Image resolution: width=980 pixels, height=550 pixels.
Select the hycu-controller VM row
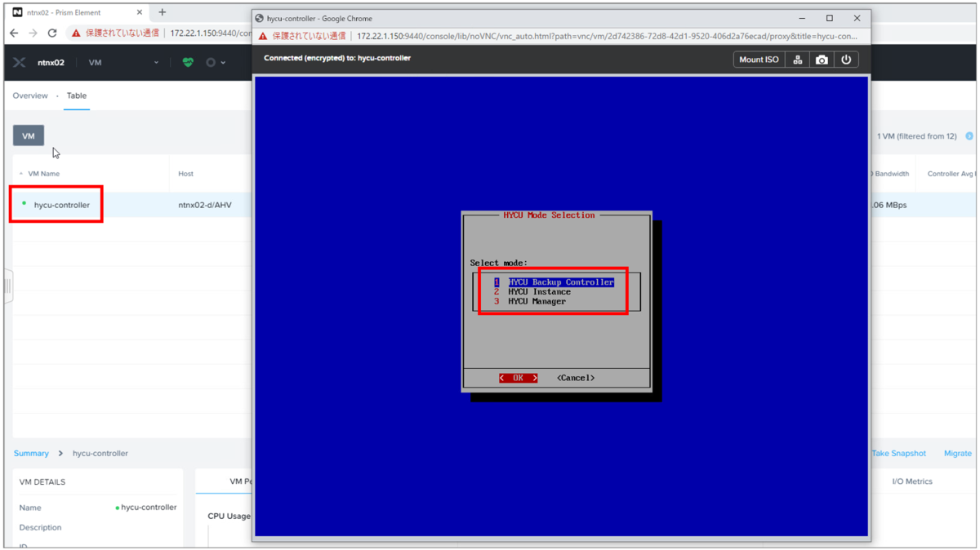click(x=62, y=205)
